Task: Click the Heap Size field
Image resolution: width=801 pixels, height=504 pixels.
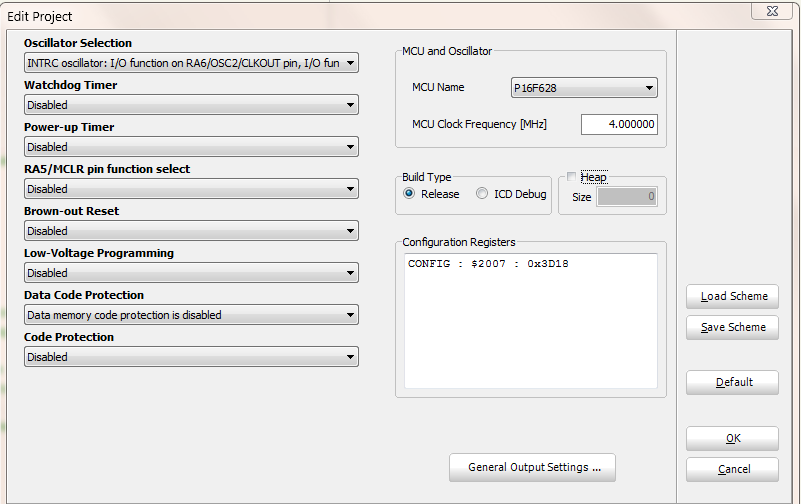Action: 627,197
